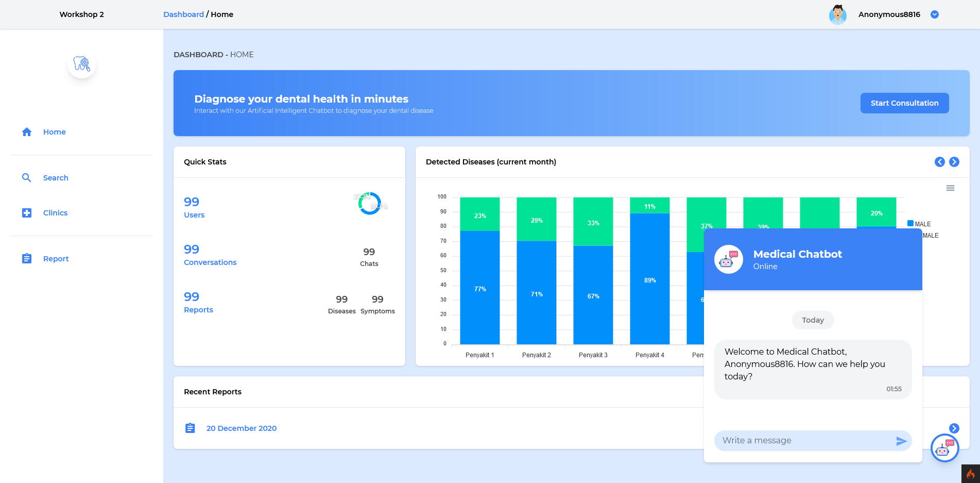Click the report icon beside 20 December 2020

point(190,428)
